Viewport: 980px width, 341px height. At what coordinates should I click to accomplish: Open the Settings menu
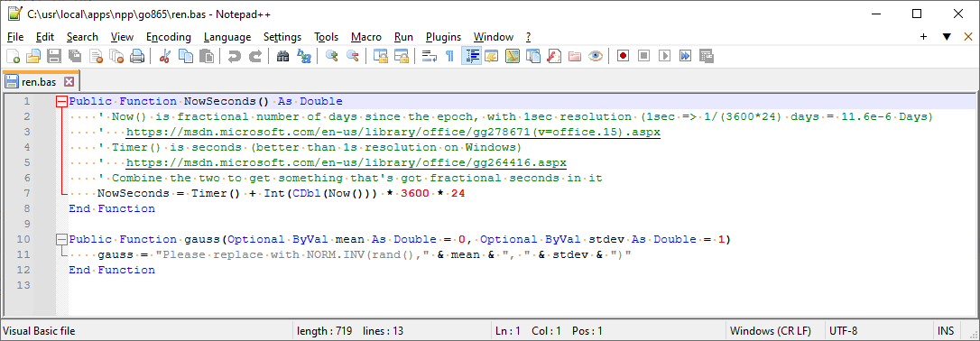click(x=282, y=37)
